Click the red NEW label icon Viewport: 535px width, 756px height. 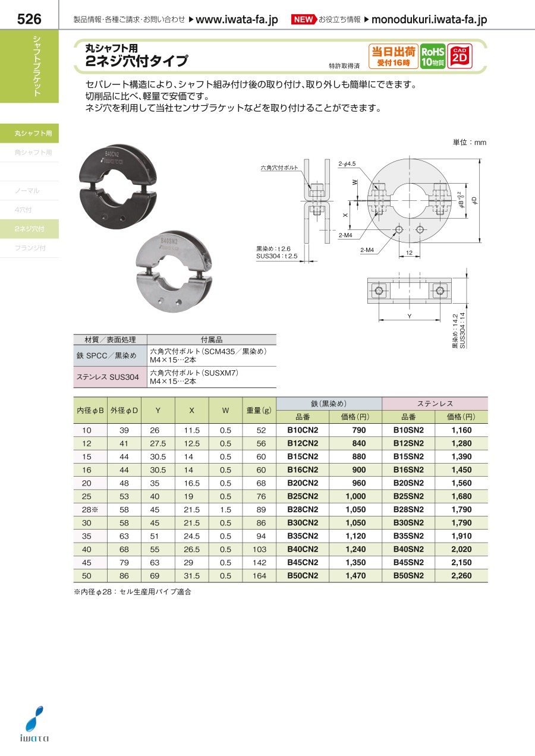(x=303, y=20)
